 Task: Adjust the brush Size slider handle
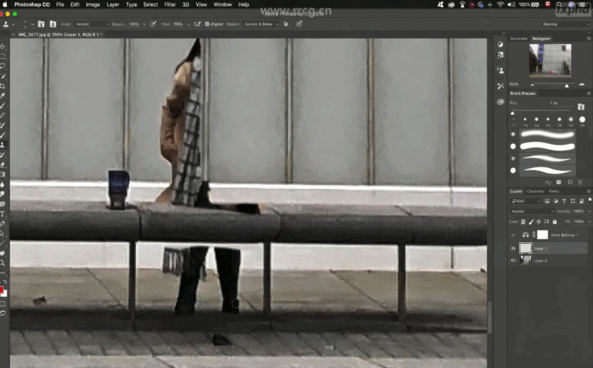point(512,113)
